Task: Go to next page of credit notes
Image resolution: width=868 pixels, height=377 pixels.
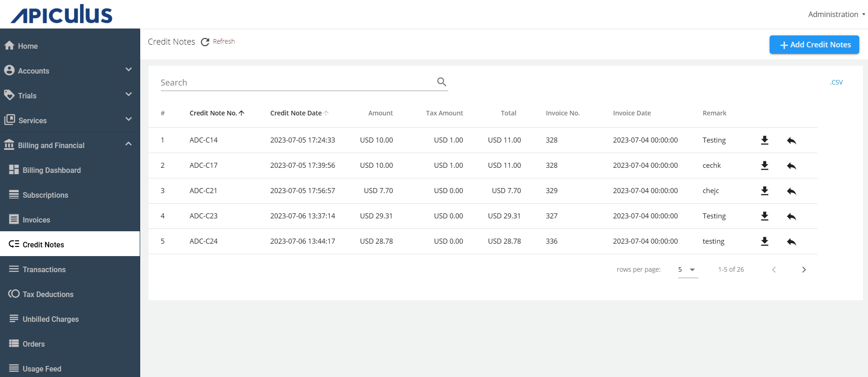Action: [x=804, y=270]
